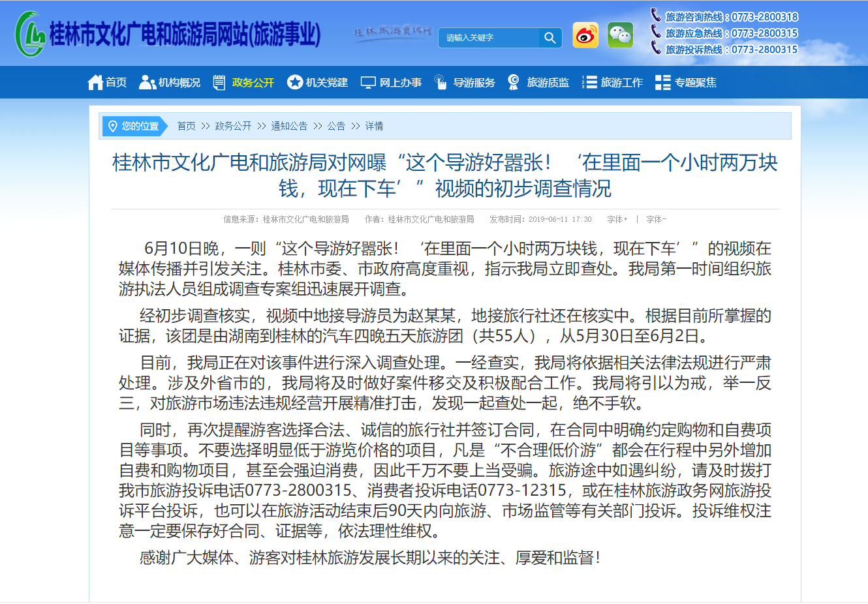Click the star icon beside 机关党建

pos(297,82)
